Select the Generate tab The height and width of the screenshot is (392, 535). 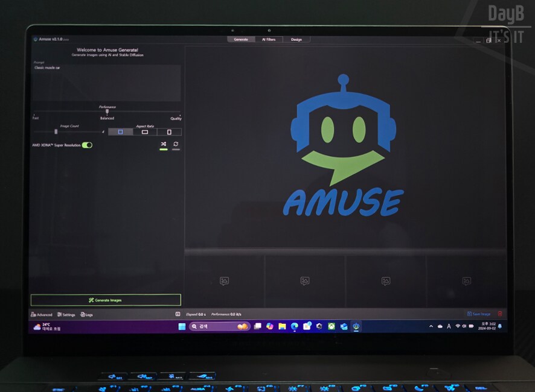(241, 39)
